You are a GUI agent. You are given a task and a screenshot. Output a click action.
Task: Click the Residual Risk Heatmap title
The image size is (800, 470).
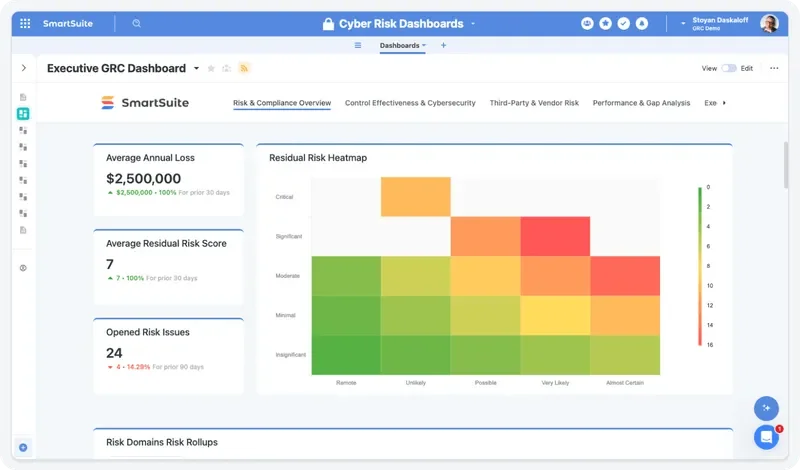[x=318, y=158]
